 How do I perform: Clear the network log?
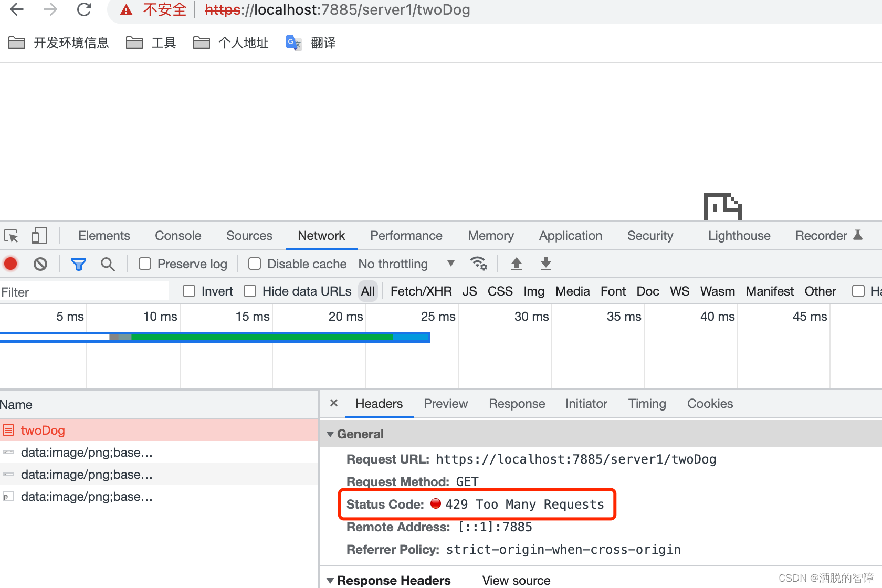[40, 264]
